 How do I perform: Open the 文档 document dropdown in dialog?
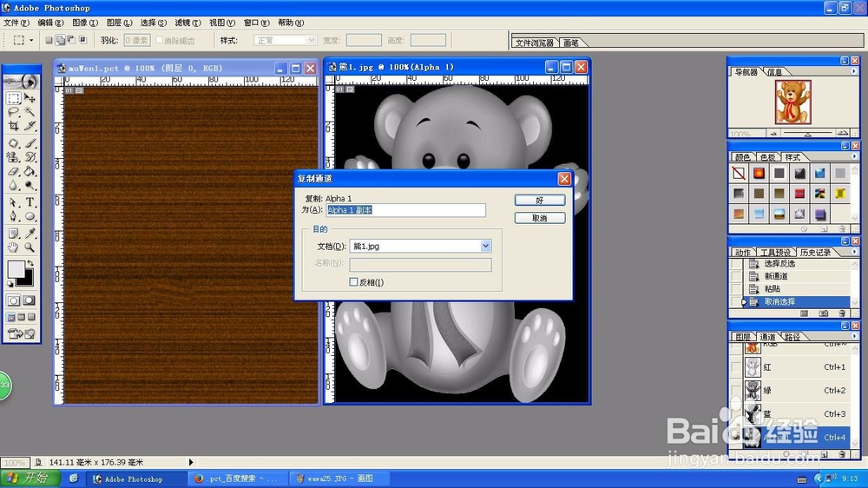485,246
